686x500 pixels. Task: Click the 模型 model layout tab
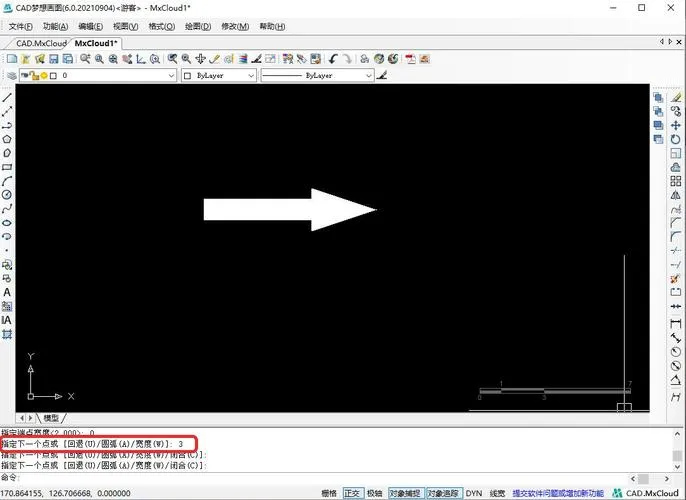(x=49, y=417)
